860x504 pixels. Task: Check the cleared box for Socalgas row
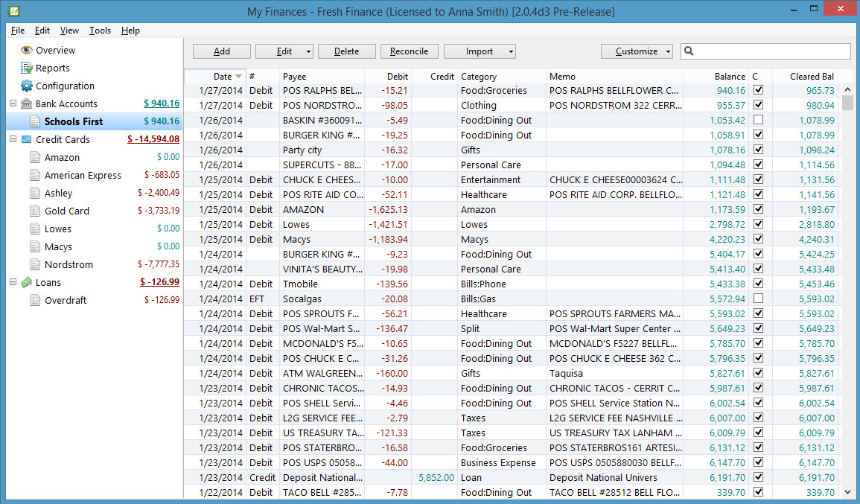click(758, 299)
